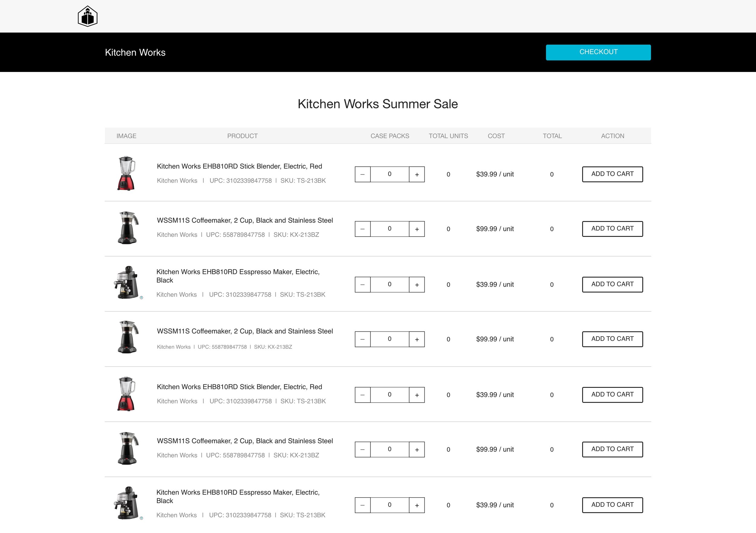Add third WSSM11S Coffeemaker row to cart
756x533 pixels.
click(612, 450)
